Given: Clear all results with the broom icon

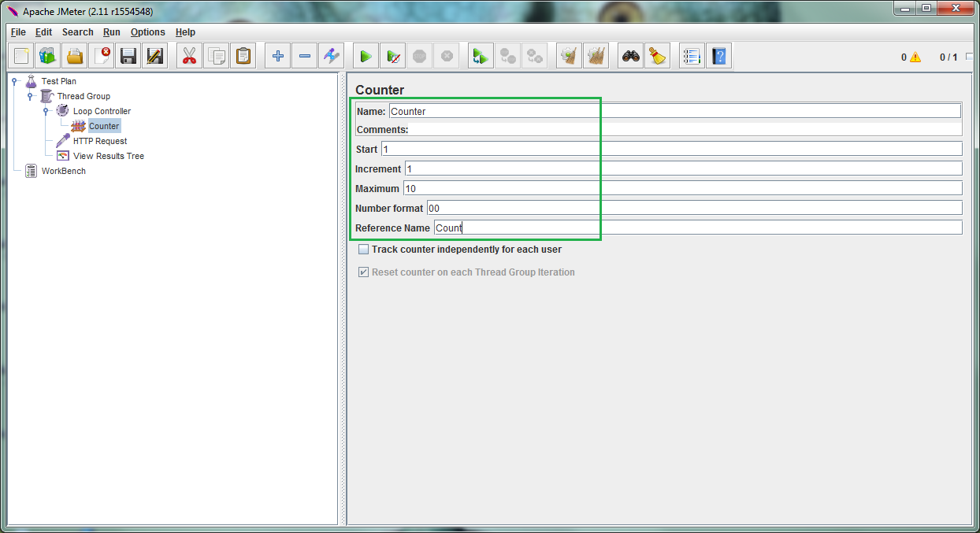Looking at the screenshot, I should (x=657, y=55).
